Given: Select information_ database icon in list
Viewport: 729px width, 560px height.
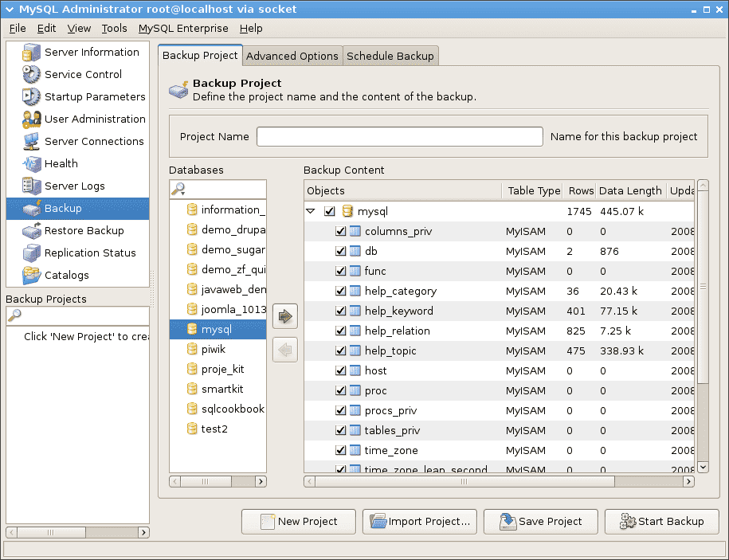Looking at the screenshot, I should (x=192, y=210).
